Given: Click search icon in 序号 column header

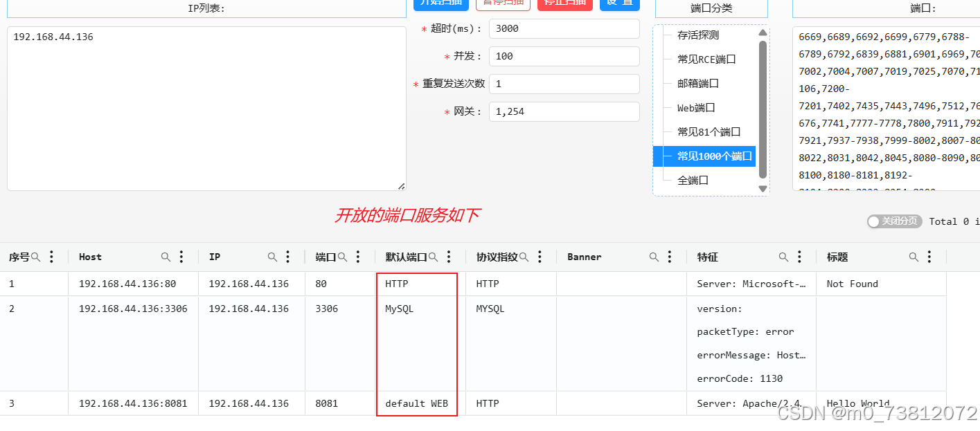Looking at the screenshot, I should 35,257.
